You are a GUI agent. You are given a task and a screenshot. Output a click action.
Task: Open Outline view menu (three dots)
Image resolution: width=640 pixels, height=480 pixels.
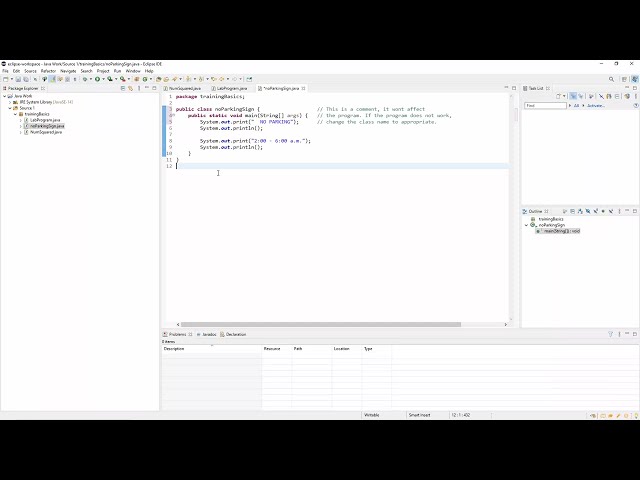point(620,211)
